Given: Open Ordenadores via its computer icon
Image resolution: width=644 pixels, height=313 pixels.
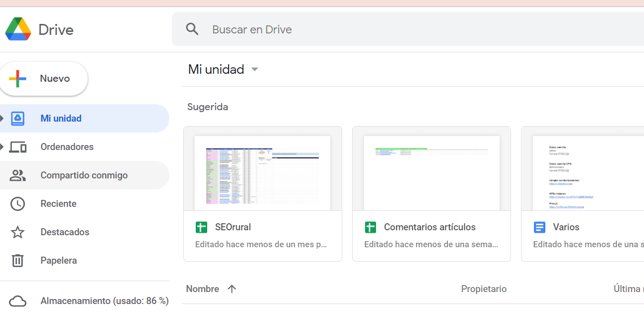Looking at the screenshot, I should (18, 147).
